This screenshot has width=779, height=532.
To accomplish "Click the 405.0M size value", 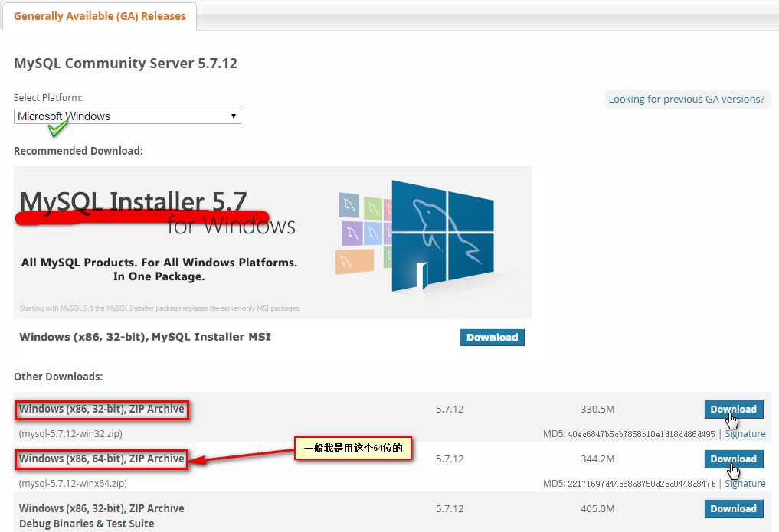I will [597, 509].
